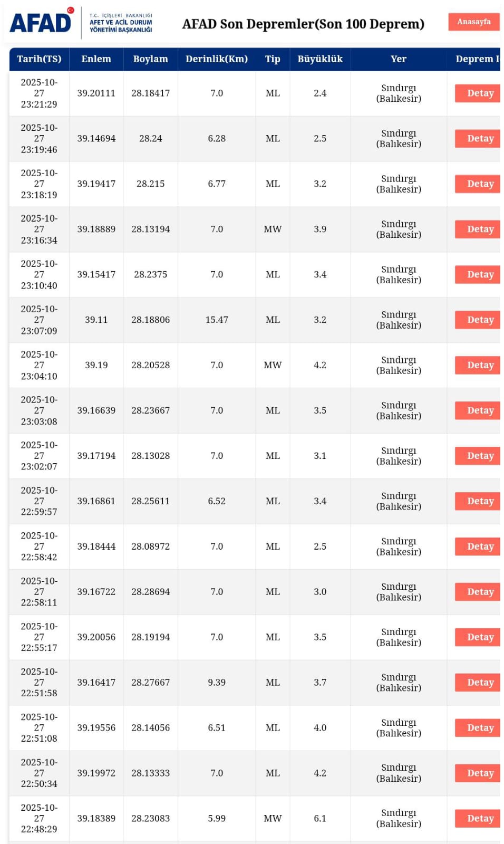Image resolution: width=504 pixels, height=844 pixels.
Task: Click the Derinlik(Km) column header
Action: 216,59
